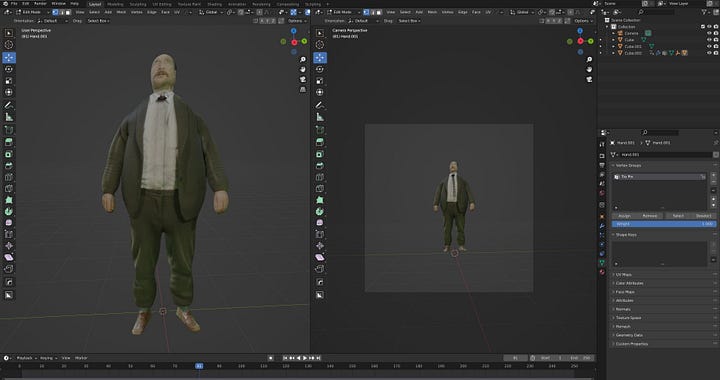Select the Cursor tool in left viewport
This screenshot has height=380, width=720.
[x=9, y=45]
